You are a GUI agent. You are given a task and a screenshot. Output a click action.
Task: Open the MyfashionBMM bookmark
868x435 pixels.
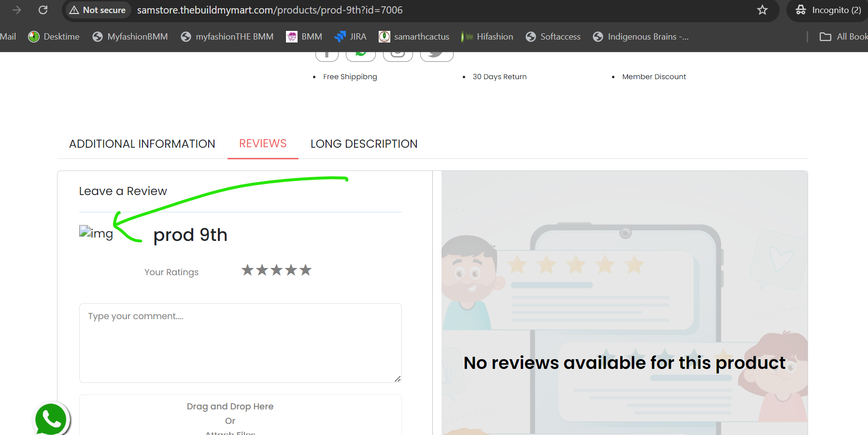(130, 37)
